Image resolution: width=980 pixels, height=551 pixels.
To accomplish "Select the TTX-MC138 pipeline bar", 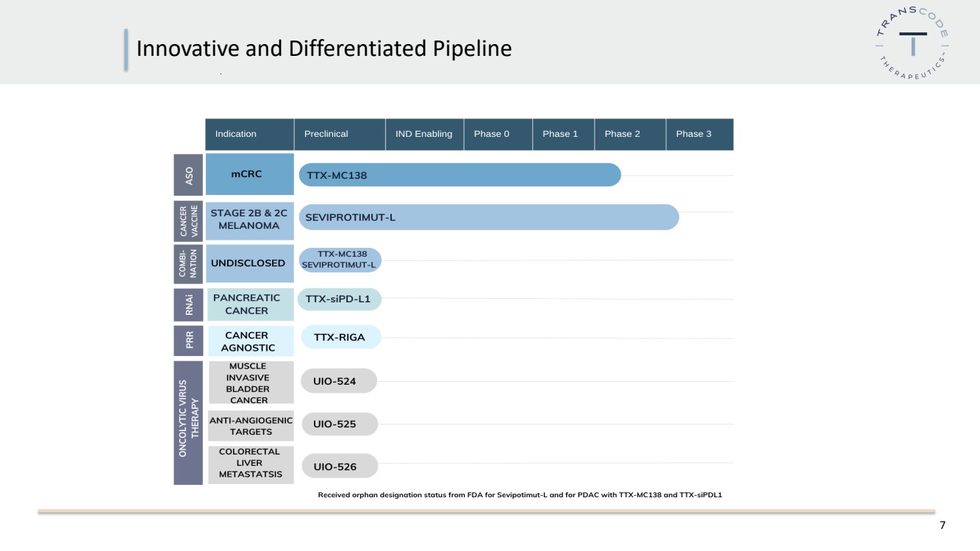I will click(459, 175).
